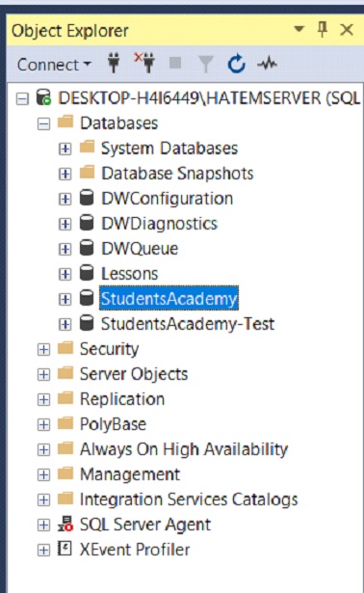Close the Object Explorer panel
Image resolution: width=364 pixels, height=593 pixels.
(347, 29)
